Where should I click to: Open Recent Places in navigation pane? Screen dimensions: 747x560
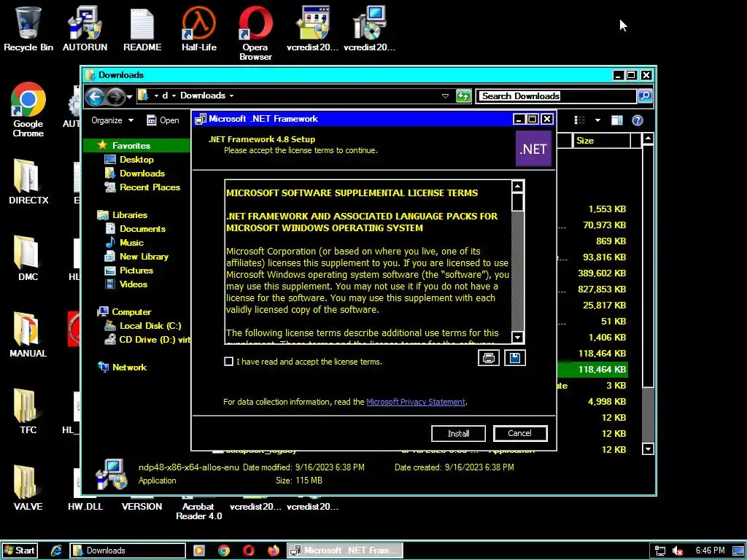[150, 187]
